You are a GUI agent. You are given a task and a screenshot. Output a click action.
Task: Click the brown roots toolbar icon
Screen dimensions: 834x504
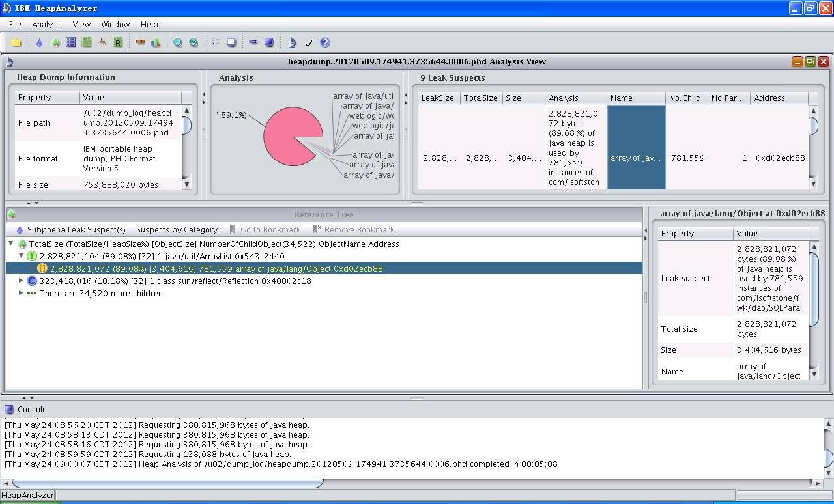[x=102, y=42]
